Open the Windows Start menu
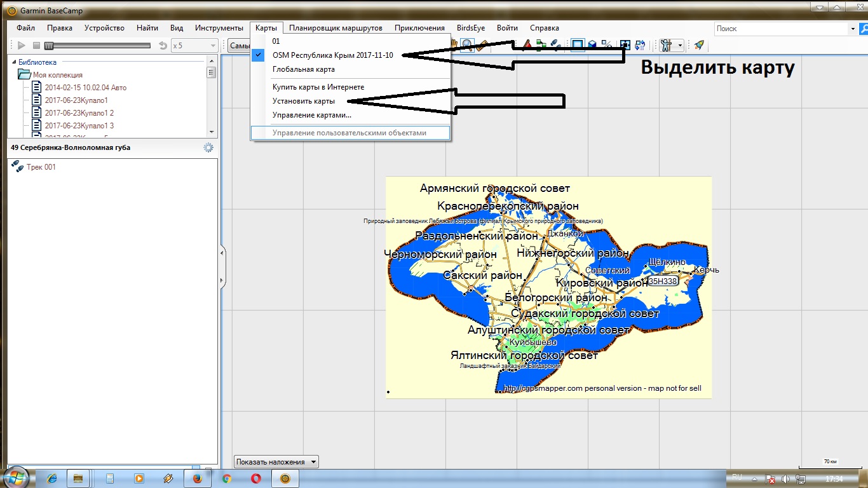Viewport: 868px width, 488px height. click(15, 478)
